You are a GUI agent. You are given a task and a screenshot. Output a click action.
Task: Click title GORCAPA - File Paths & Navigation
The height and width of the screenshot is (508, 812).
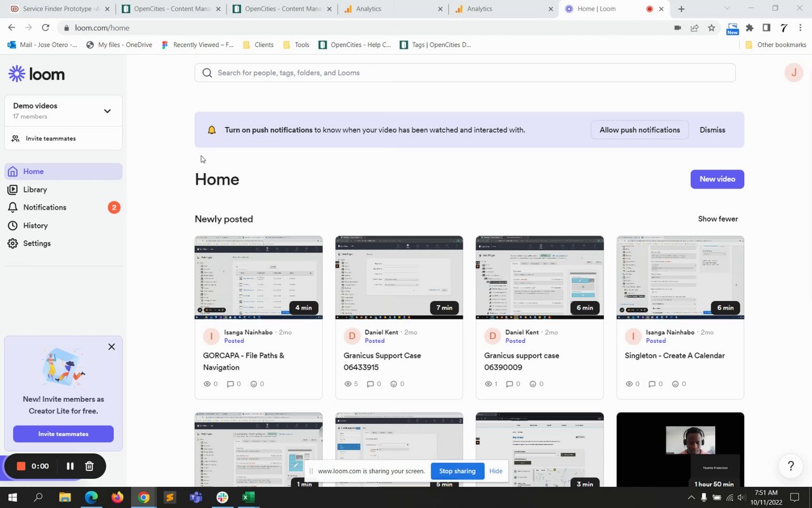[x=244, y=361]
